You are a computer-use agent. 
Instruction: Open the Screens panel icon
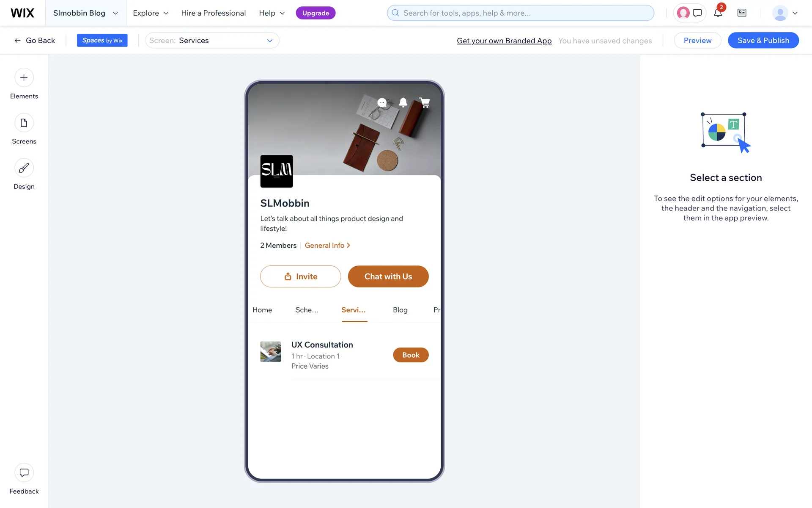24,123
